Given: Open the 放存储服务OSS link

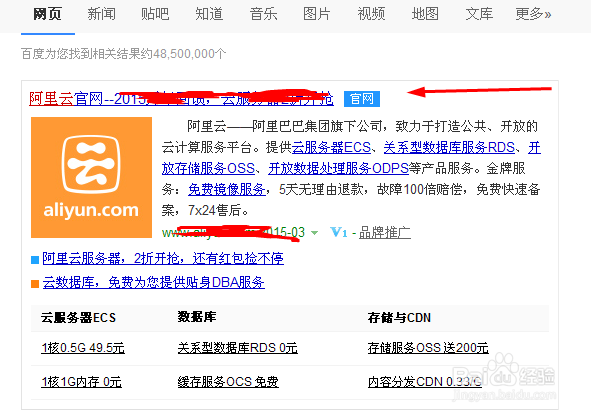Looking at the screenshot, I should click(x=208, y=168).
